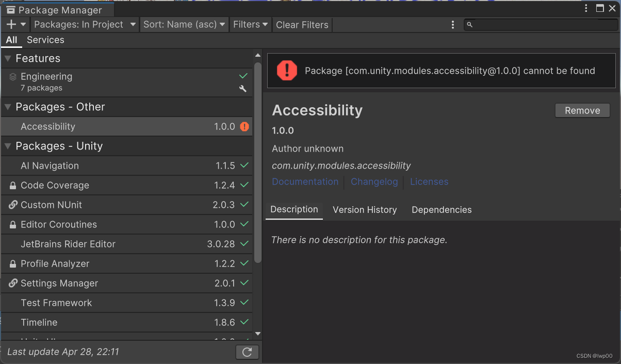Image resolution: width=621 pixels, height=364 pixels.
Task: Open the Sort: Name (asc) dropdown
Action: pos(184,24)
